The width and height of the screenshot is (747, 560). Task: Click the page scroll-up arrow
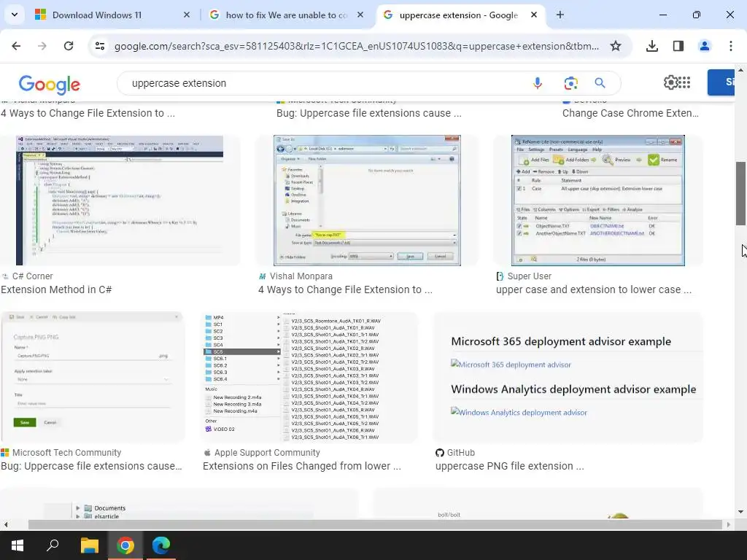click(741, 69)
